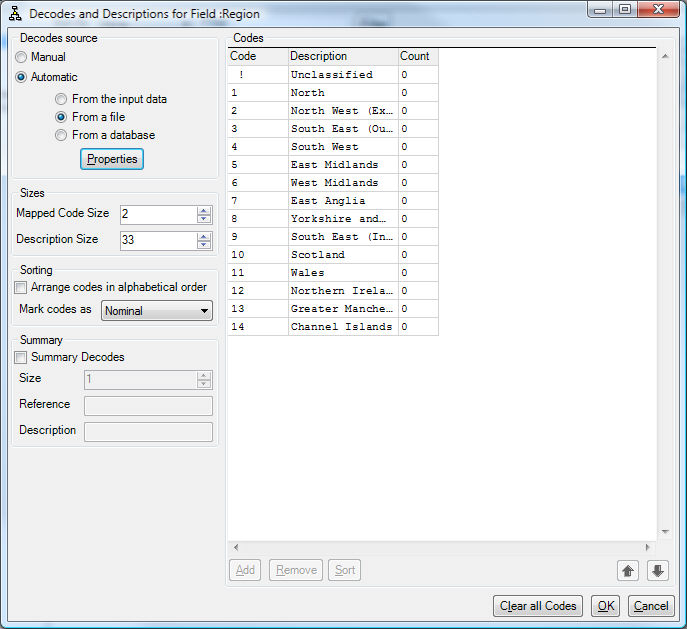Cancel the decodes dialog
687x629 pixels.
651,606
